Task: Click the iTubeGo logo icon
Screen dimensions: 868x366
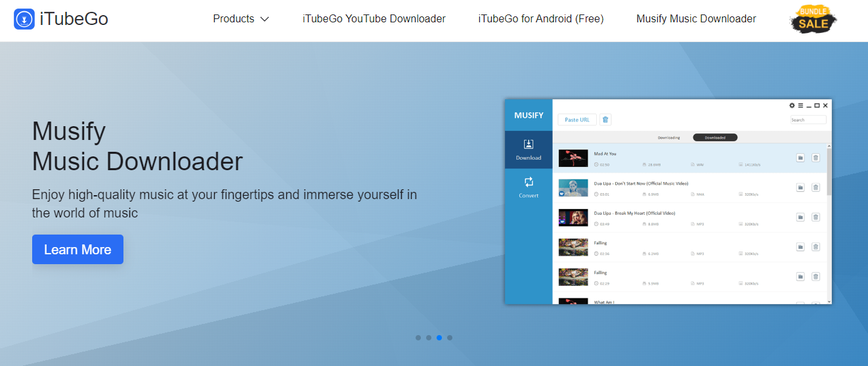Action: [x=24, y=19]
